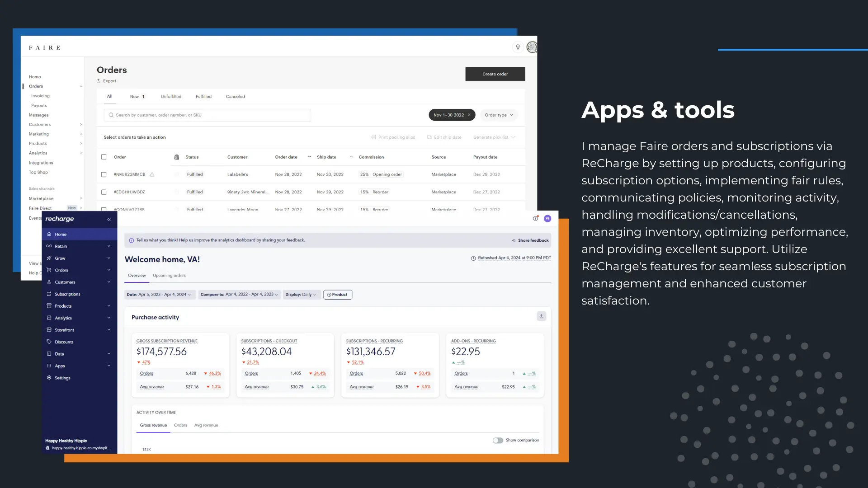Screen dimensions: 868x488
Task: Open Invoicing in Faire sidebar
Action: 40,96
